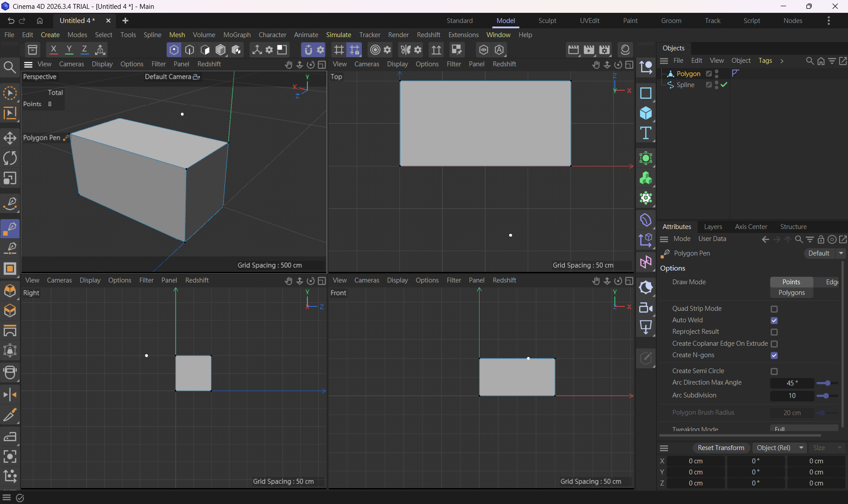This screenshot has width=848, height=504.
Task: Add a Cube primitive from right palette
Action: click(x=646, y=113)
